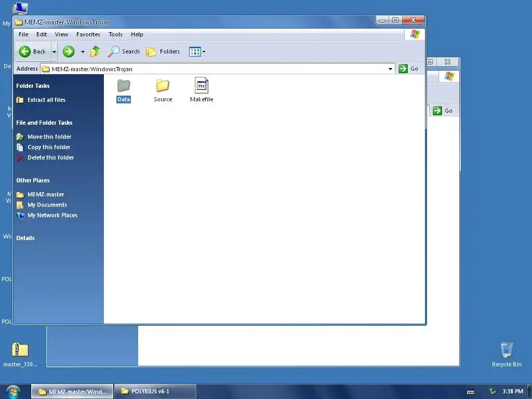Viewport: 532px width, 399px height.
Task: Open the Back history dropdown arrow
Action: click(54, 52)
